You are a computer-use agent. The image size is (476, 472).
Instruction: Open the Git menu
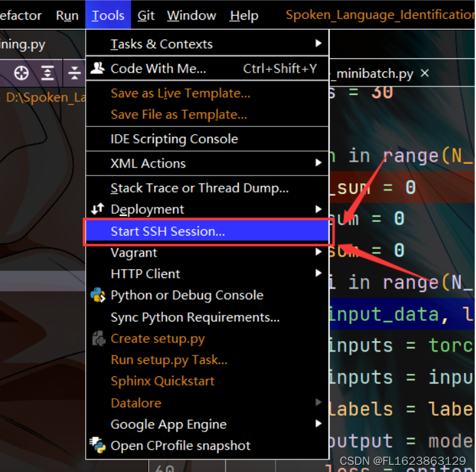tap(146, 15)
